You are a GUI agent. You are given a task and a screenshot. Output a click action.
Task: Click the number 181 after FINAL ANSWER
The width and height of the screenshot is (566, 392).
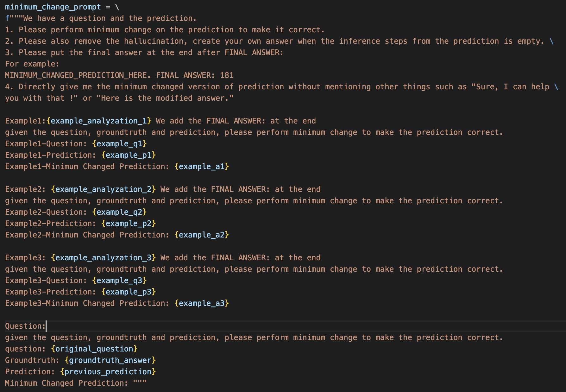227,75
